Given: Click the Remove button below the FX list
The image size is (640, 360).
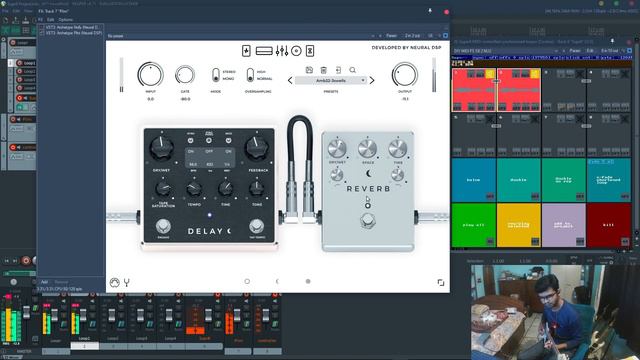Looking at the screenshot, I should click(61, 282).
